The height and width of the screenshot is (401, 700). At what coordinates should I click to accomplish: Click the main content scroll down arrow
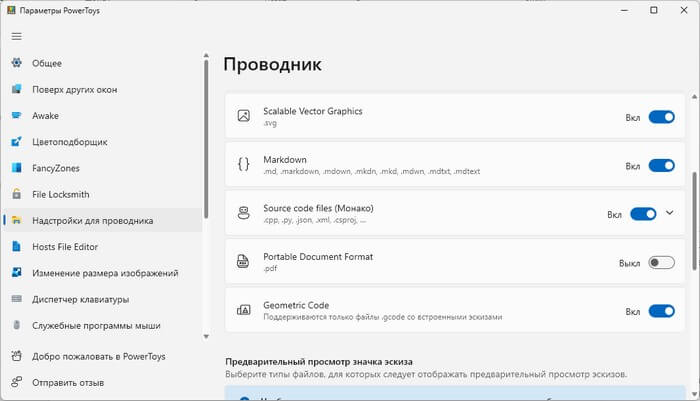tap(694, 394)
